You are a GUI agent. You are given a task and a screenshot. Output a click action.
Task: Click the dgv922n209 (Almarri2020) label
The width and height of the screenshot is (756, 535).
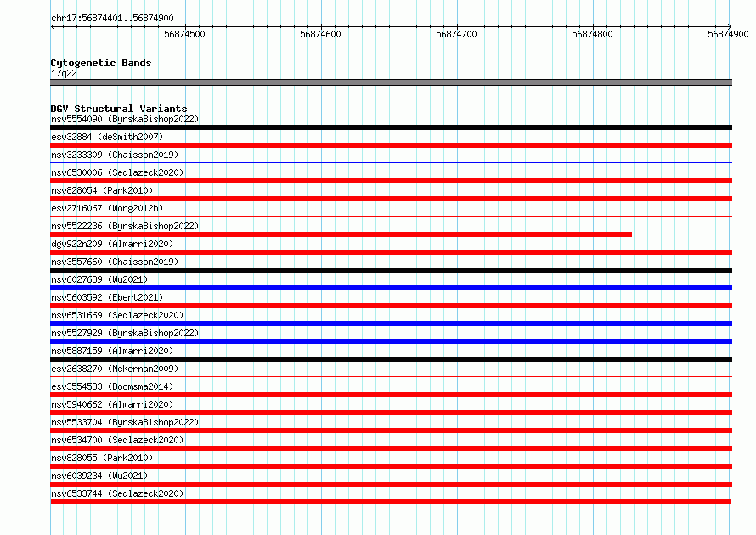112,244
